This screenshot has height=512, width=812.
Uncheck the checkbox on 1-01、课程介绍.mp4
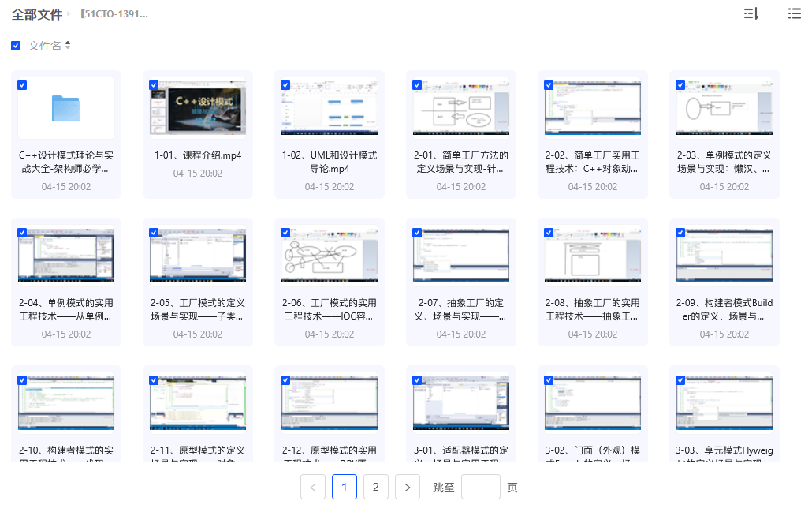point(154,85)
